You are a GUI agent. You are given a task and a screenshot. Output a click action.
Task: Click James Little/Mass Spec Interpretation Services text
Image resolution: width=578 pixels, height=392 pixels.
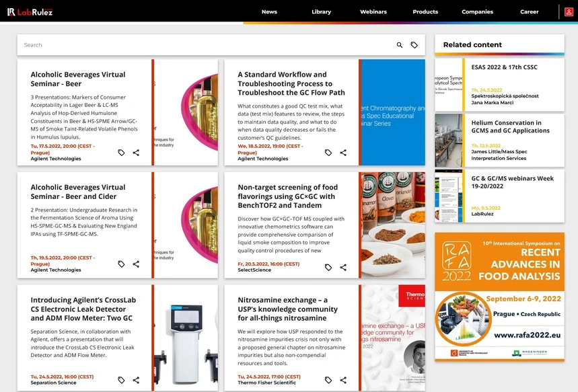(499, 155)
